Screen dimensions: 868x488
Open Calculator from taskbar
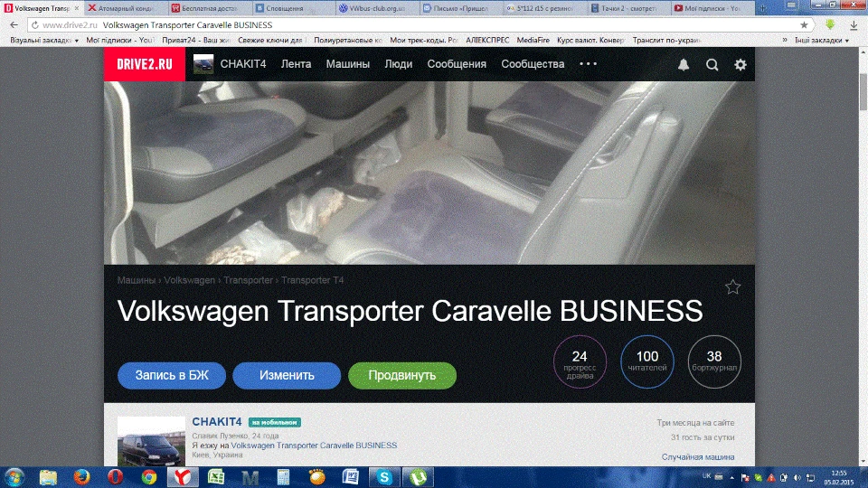[x=283, y=477]
